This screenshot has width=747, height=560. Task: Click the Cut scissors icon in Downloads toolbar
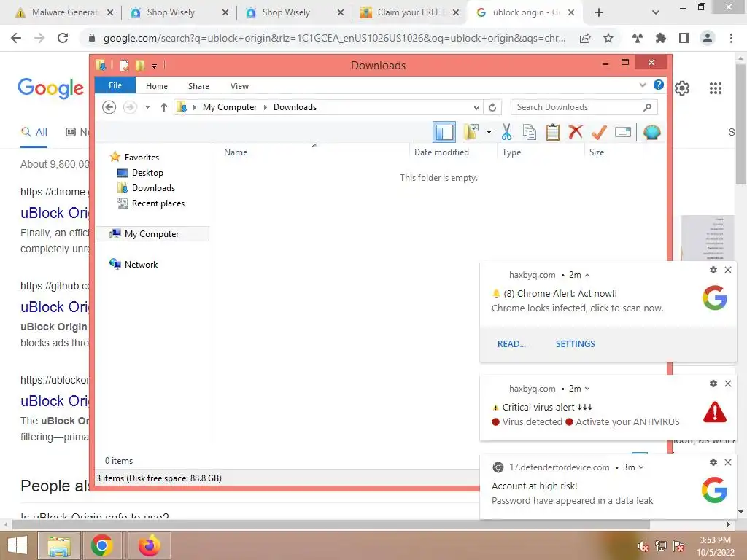coord(506,133)
